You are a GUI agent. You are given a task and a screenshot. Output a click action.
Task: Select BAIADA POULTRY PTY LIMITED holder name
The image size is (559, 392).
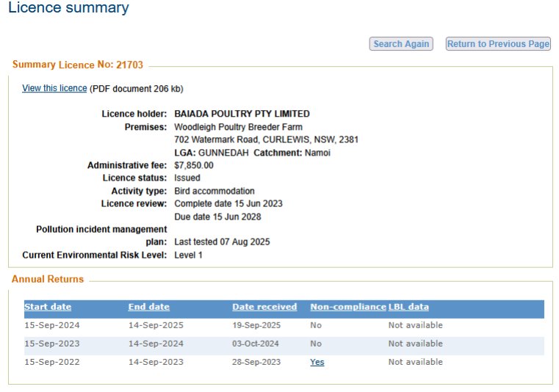[242, 114]
